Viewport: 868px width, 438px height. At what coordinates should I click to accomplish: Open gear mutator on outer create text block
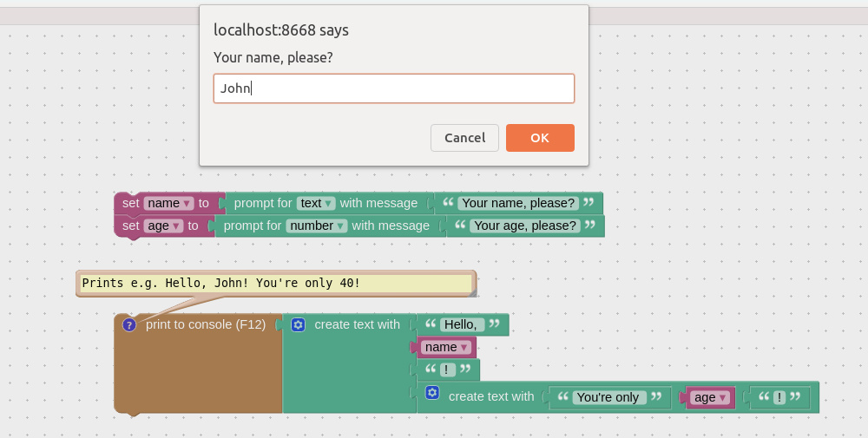click(x=298, y=324)
